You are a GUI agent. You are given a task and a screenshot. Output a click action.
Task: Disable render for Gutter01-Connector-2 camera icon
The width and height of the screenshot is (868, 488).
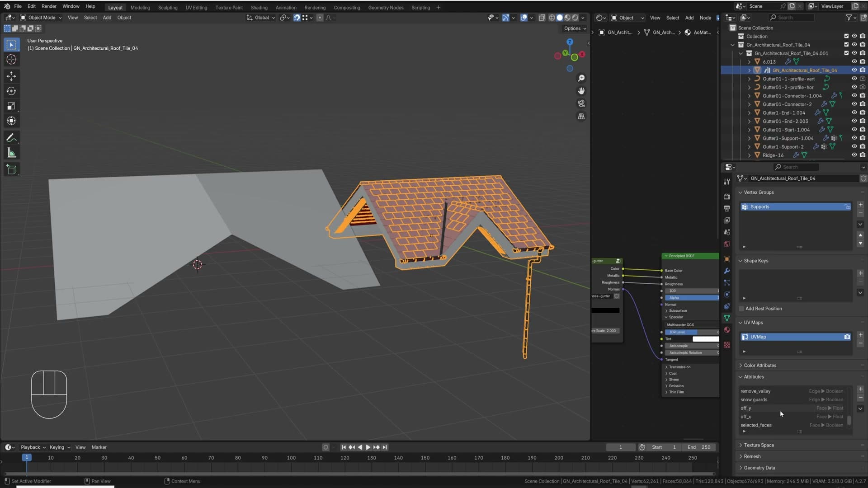coord(863,104)
